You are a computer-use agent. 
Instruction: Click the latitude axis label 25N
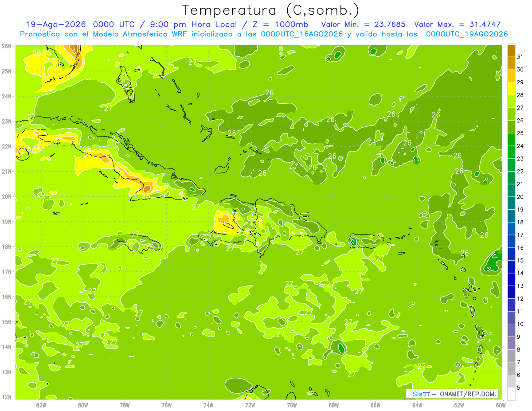pyautogui.click(x=7, y=71)
